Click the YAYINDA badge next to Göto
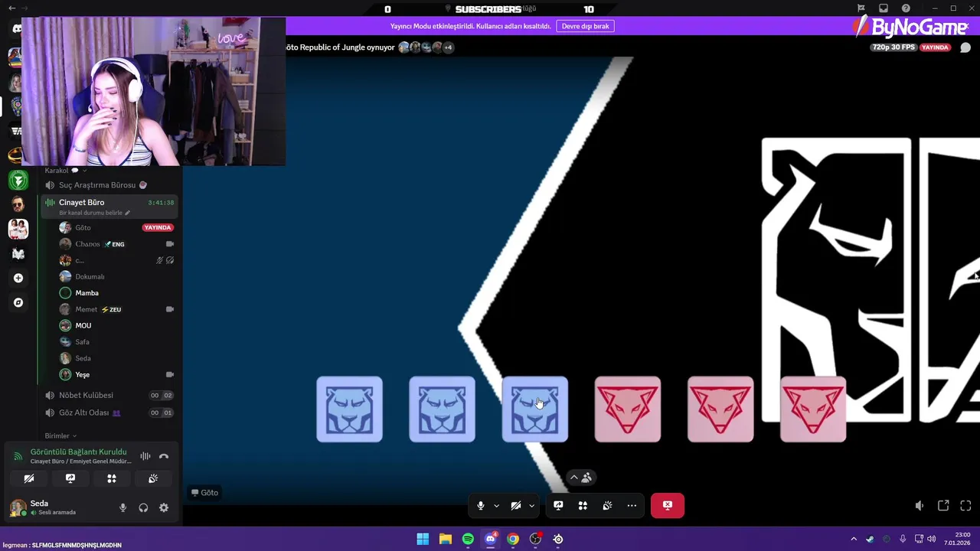This screenshot has height=551, width=980. [158, 227]
